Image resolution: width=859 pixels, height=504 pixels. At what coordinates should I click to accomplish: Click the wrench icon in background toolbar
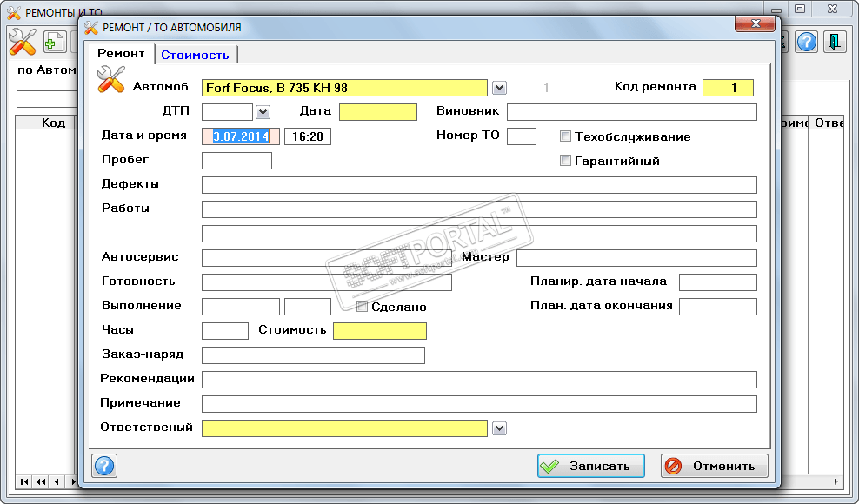(22, 42)
